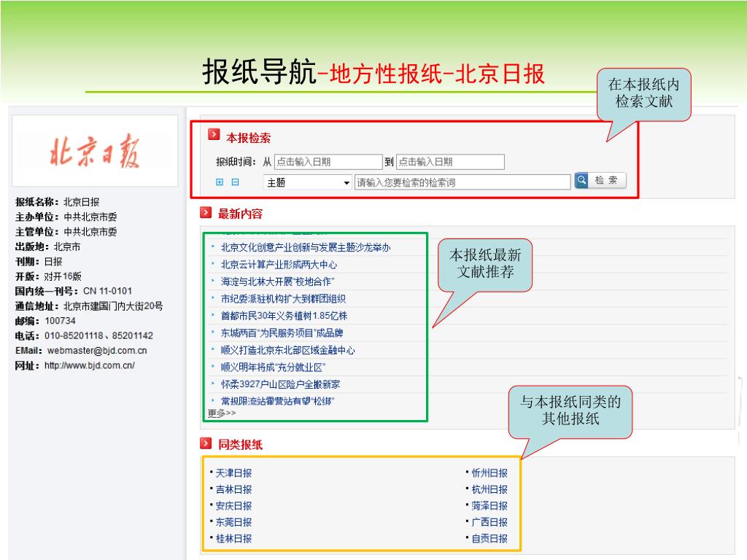
Task: Click the http://www.bjd.com.cn/ website address
Action: point(90,366)
